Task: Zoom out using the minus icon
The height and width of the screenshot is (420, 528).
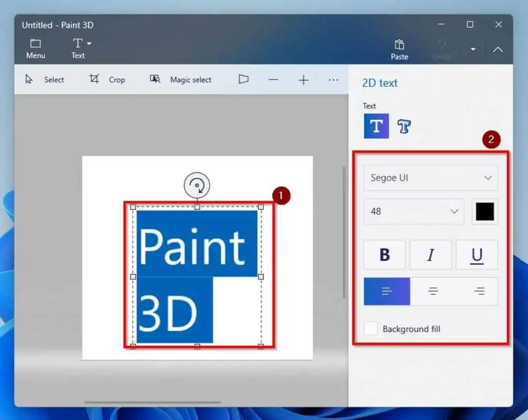Action: 273,80
